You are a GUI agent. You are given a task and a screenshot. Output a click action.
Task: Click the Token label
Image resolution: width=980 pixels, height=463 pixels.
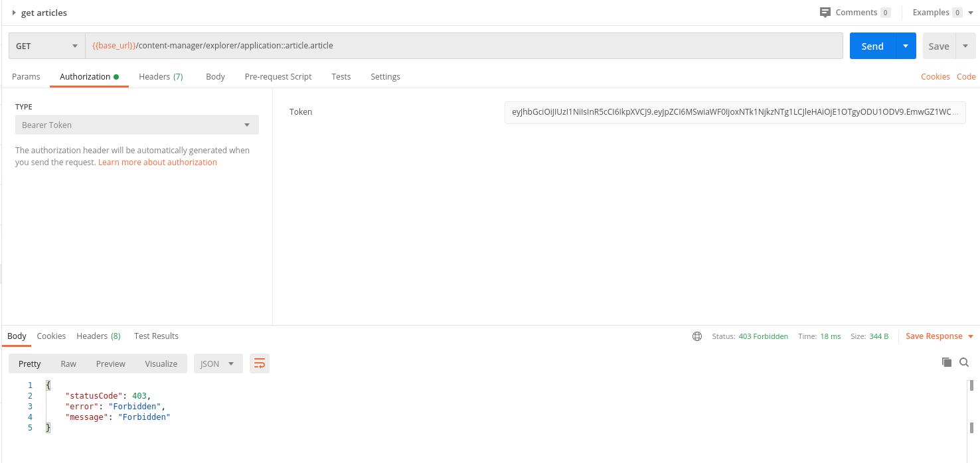point(301,112)
